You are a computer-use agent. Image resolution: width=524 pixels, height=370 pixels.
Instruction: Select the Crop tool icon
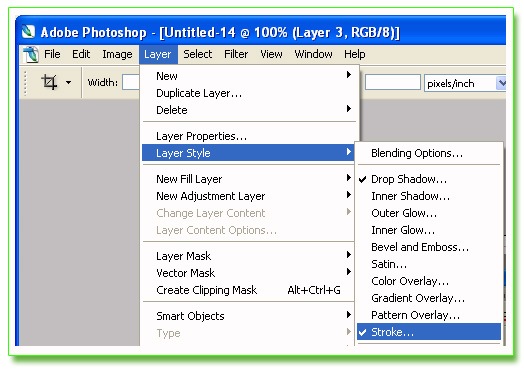(x=49, y=82)
